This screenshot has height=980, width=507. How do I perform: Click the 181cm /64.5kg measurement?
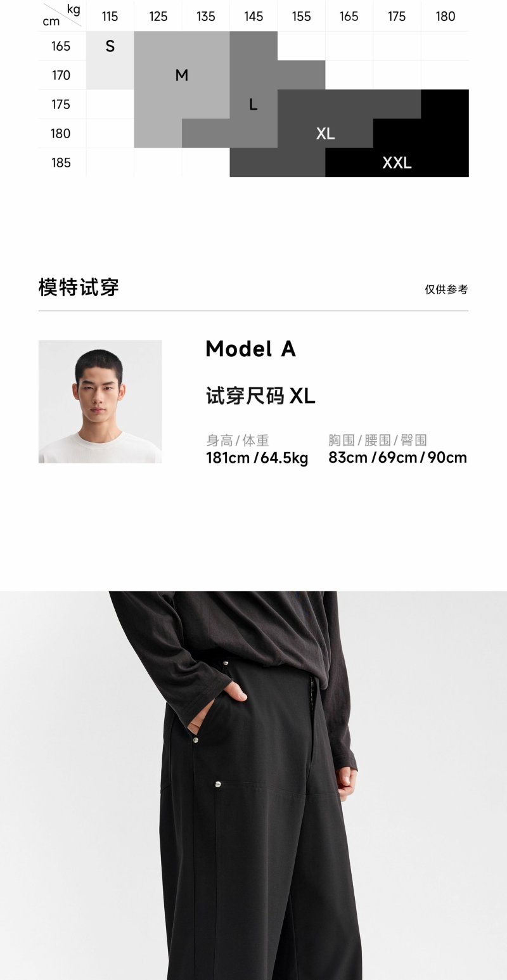[257, 458]
